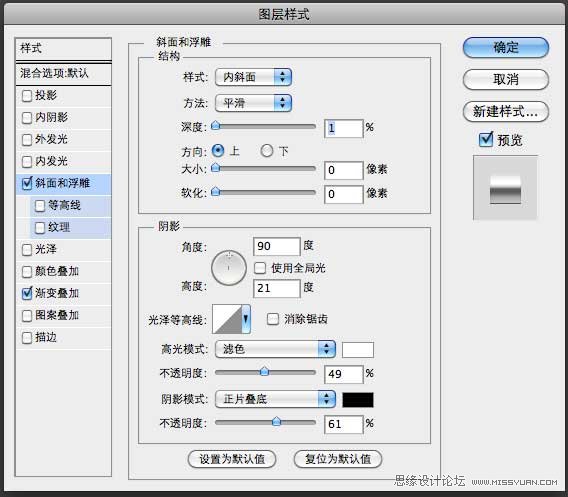Click the highlight opacity field showing 49
Image resolution: width=568 pixels, height=497 pixels.
(x=343, y=374)
